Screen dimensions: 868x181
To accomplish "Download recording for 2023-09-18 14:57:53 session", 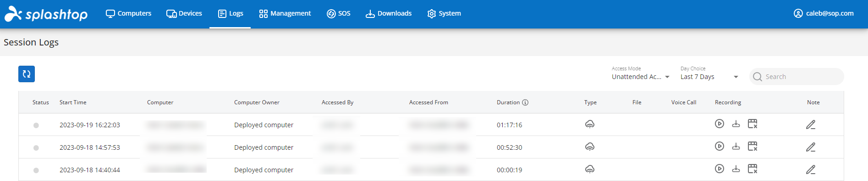I will pyautogui.click(x=736, y=146).
